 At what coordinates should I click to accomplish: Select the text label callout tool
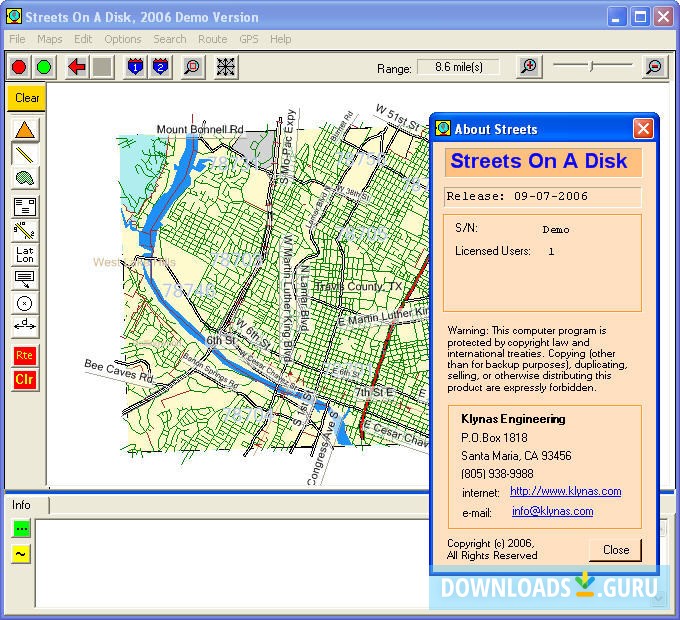[x=25, y=279]
